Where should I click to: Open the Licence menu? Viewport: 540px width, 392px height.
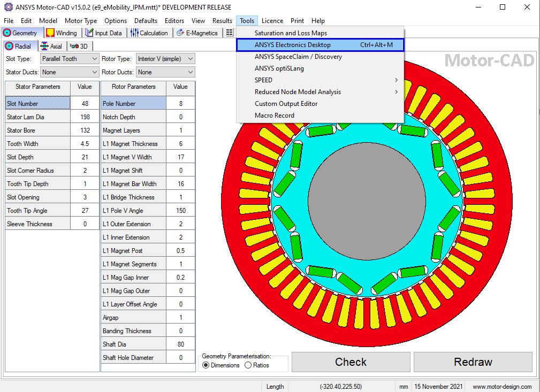tap(272, 21)
